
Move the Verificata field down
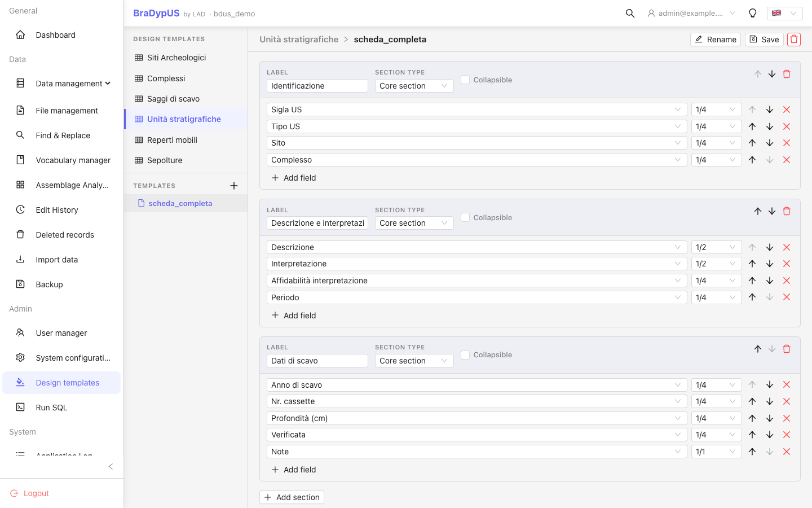[x=770, y=435]
